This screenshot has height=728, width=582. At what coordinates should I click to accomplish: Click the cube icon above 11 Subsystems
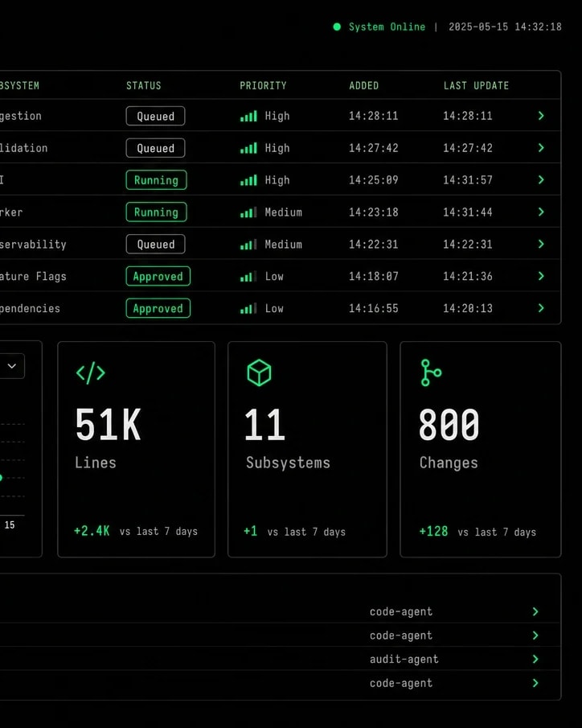[259, 372]
